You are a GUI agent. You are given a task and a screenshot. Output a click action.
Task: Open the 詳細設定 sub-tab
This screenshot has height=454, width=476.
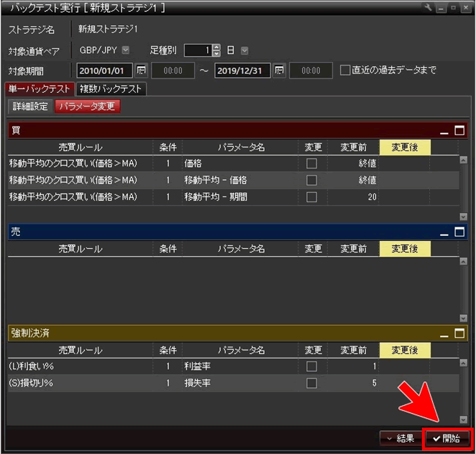point(30,106)
